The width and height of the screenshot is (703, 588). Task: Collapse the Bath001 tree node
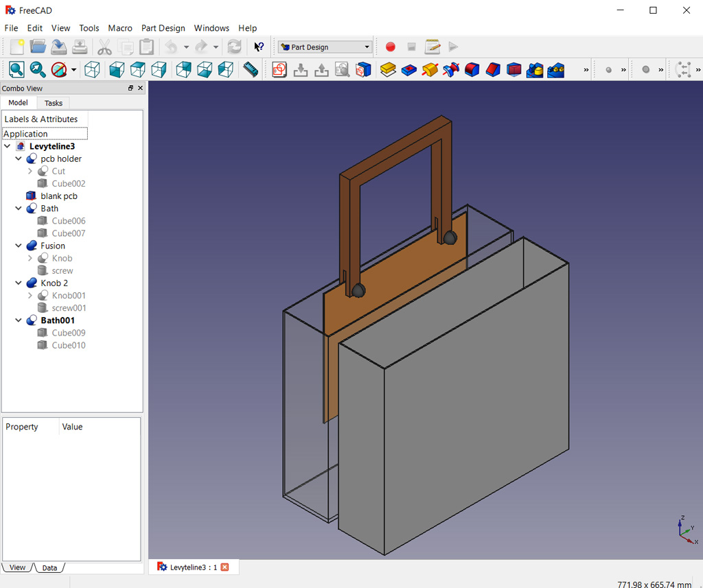point(19,320)
